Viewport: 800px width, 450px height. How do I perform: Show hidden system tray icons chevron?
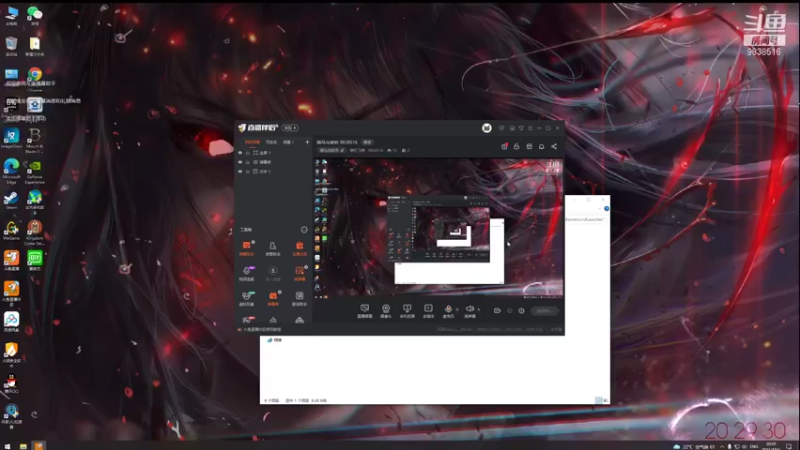tap(722, 446)
